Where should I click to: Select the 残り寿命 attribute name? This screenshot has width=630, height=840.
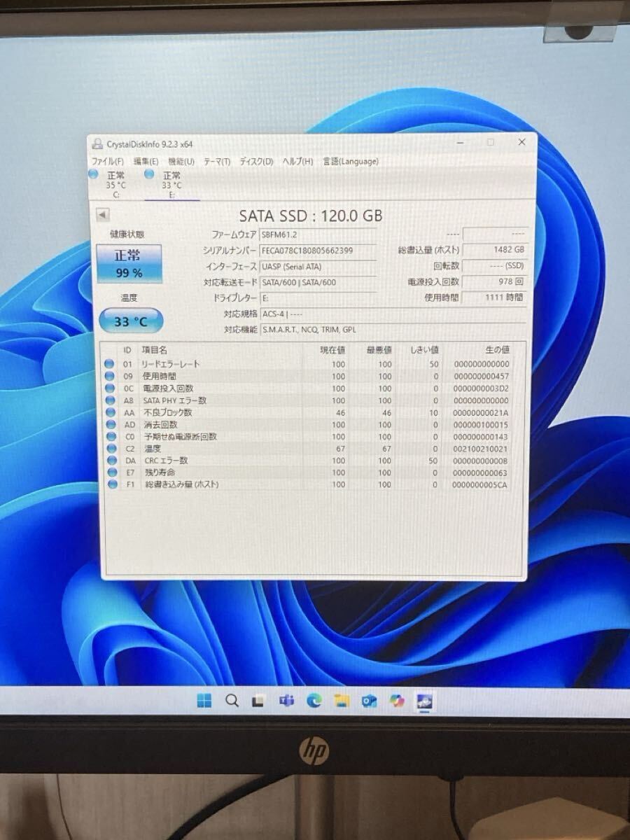[159, 472]
